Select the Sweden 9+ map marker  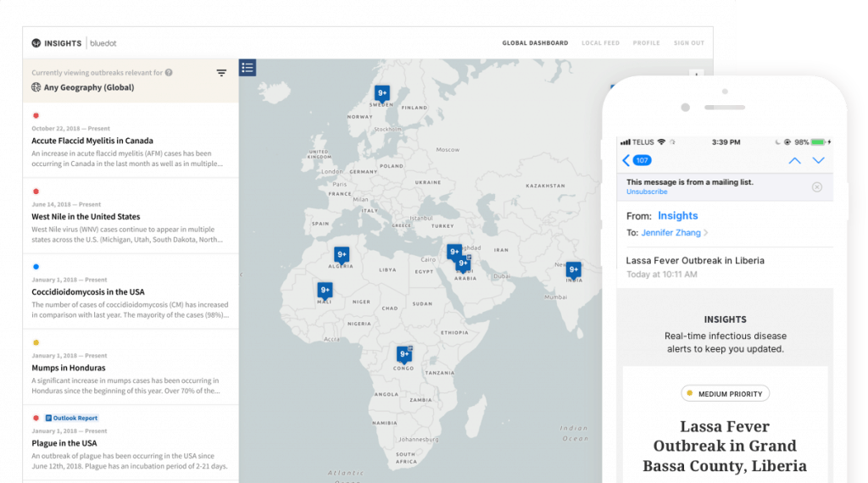point(382,93)
